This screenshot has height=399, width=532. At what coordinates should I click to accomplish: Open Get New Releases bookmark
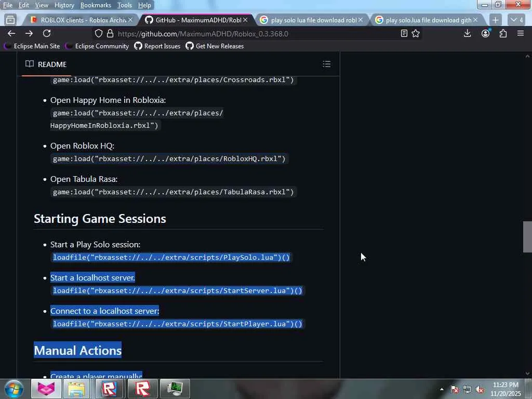(215, 46)
